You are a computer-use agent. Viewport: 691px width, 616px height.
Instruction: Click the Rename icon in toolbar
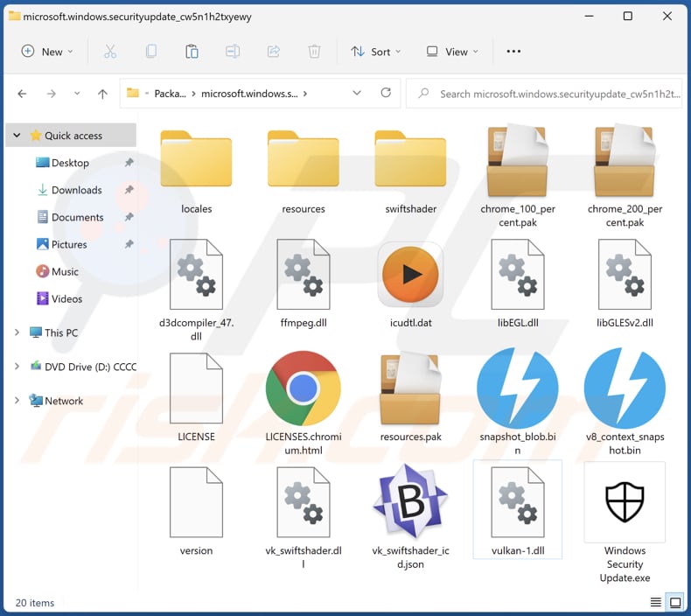pyautogui.click(x=233, y=52)
